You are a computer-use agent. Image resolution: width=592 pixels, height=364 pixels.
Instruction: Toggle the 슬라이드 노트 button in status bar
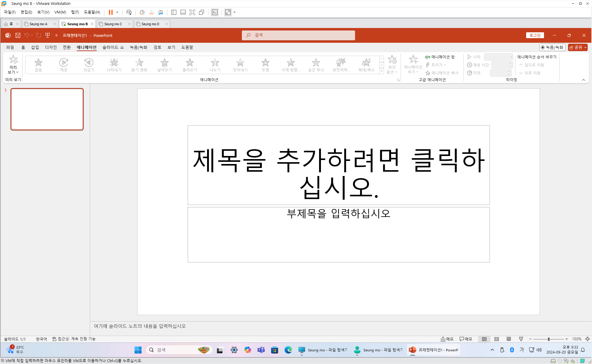tap(447, 339)
